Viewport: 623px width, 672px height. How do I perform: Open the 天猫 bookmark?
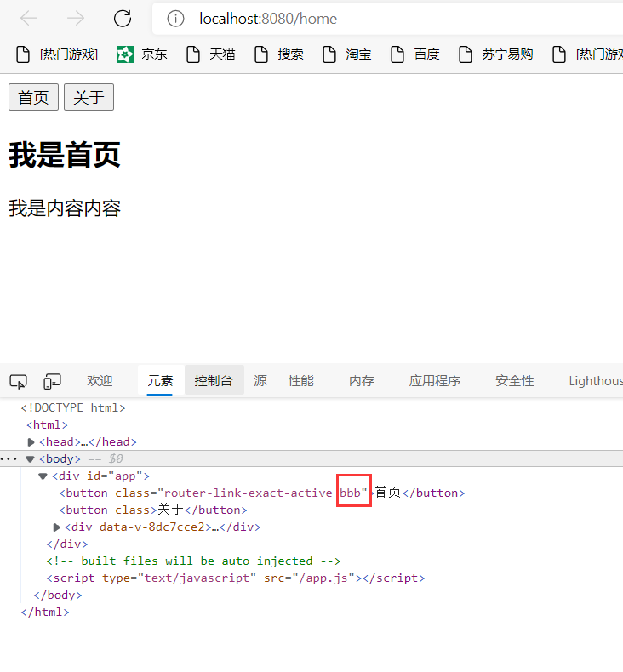click(x=211, y=54)
